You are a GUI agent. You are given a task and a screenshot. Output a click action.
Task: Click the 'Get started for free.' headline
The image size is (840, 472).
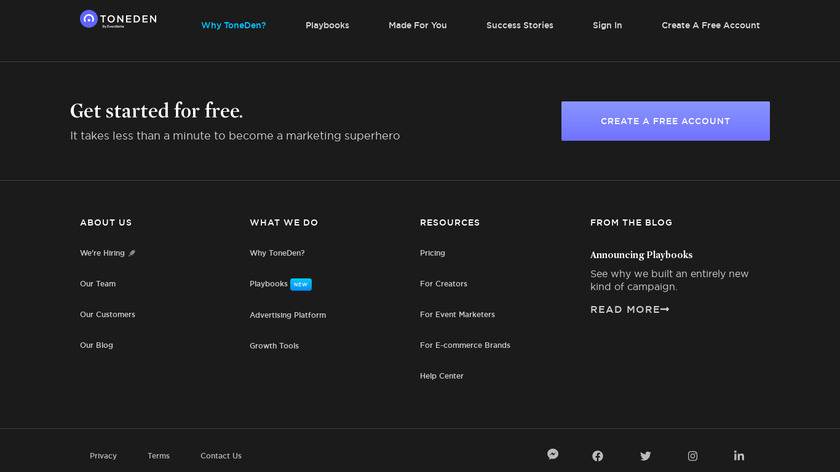point(156,111)
